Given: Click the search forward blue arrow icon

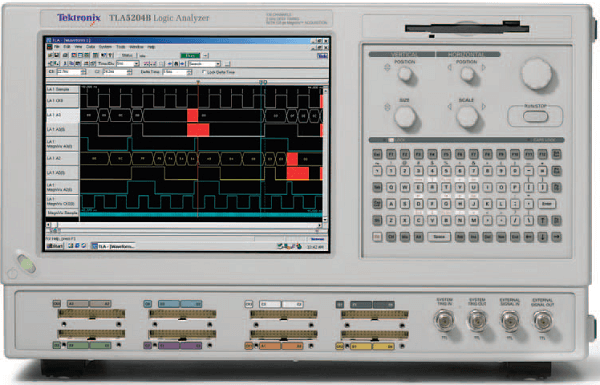Looking at the screenshot, I should [x=183, y=64].
